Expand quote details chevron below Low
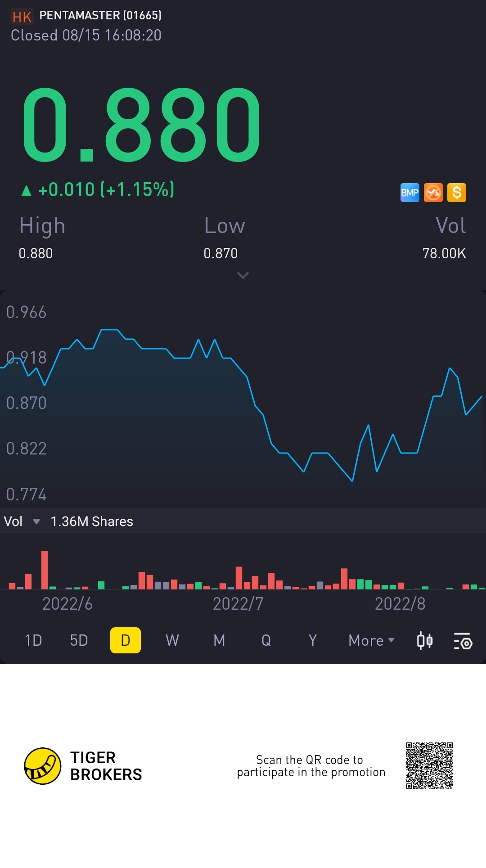 [243, 275]
